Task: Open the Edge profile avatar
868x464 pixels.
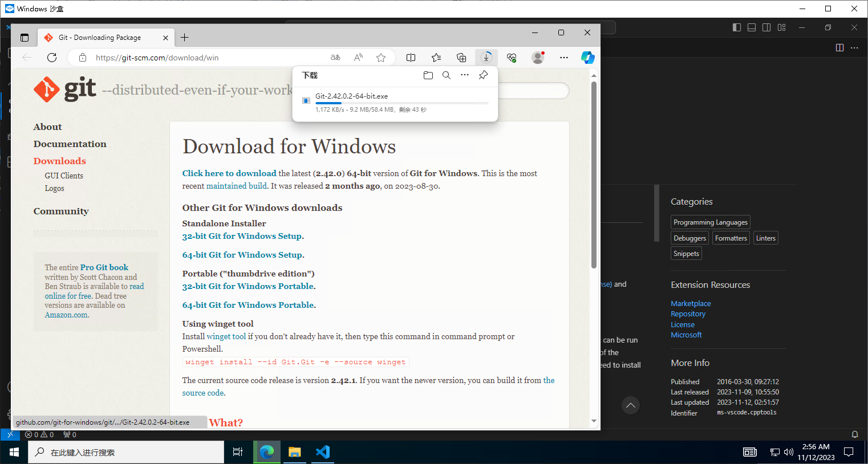Action: [538, 58]
